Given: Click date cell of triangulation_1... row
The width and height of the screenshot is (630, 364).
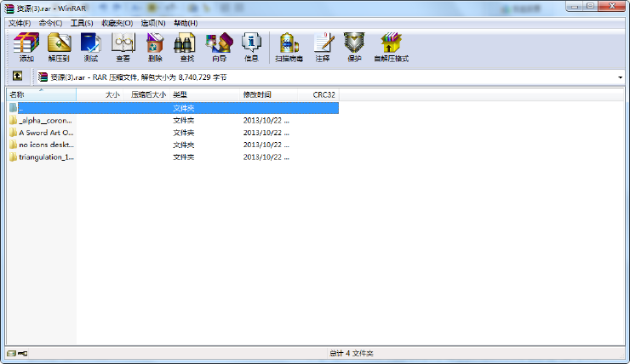Looking at the screenshot, I should pyautogui.click(x=266, y=157).
